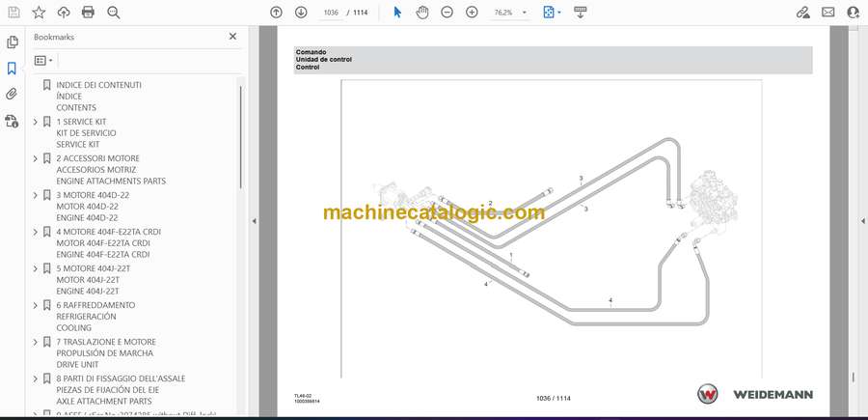Expand the 4 MOTORE 404F-E22TA CRDI bookmark
The image size is (868, 420).
[36, 232]
